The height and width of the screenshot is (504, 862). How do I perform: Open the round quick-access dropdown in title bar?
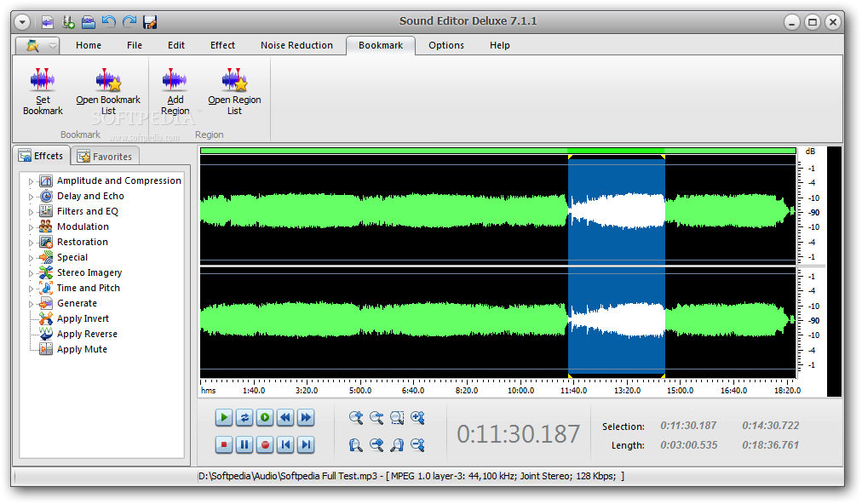(x=22, y=22)
